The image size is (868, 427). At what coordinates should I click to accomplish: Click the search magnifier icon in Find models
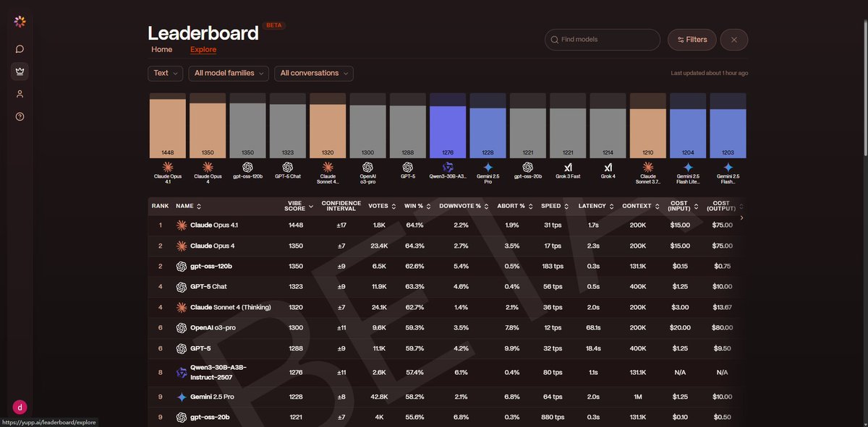click(x=555, y=40)
